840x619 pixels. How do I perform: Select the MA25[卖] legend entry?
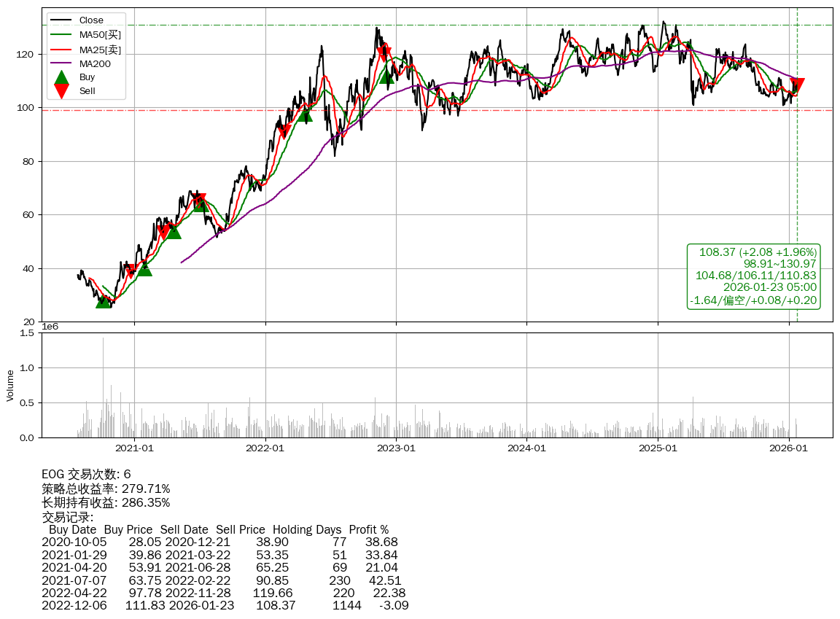pos(100,49)
